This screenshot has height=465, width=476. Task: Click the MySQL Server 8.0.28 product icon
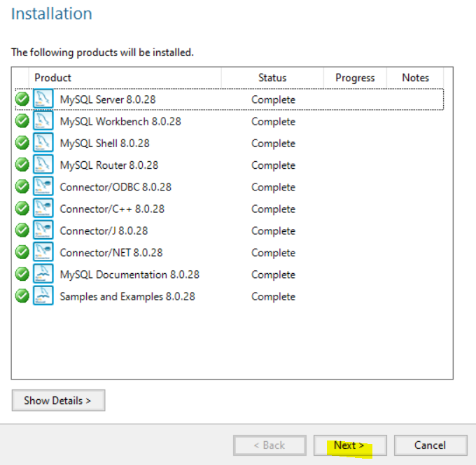pyautogui.click(x=43, y=99)
